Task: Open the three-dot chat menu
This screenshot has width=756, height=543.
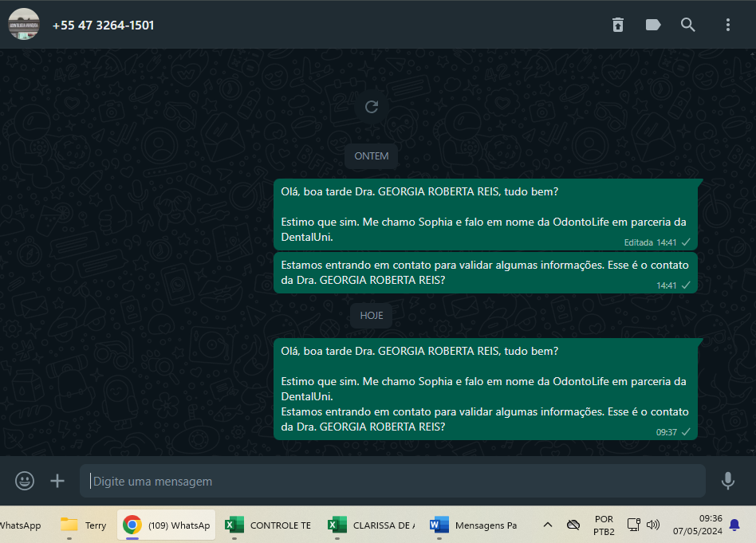Action: click(x=727, y=25)
